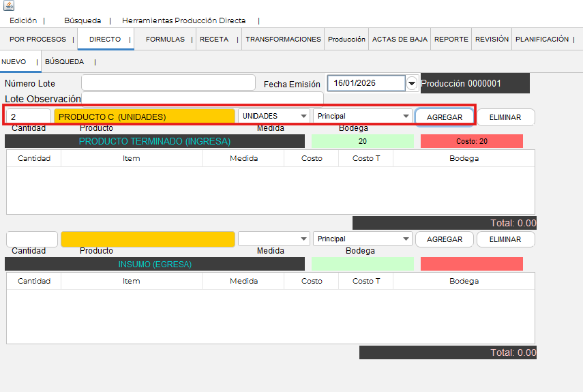Viewport: 583px width, 392px height.
Task: Click the empty yellow insumo product field
Action: [x=147, y=239]
